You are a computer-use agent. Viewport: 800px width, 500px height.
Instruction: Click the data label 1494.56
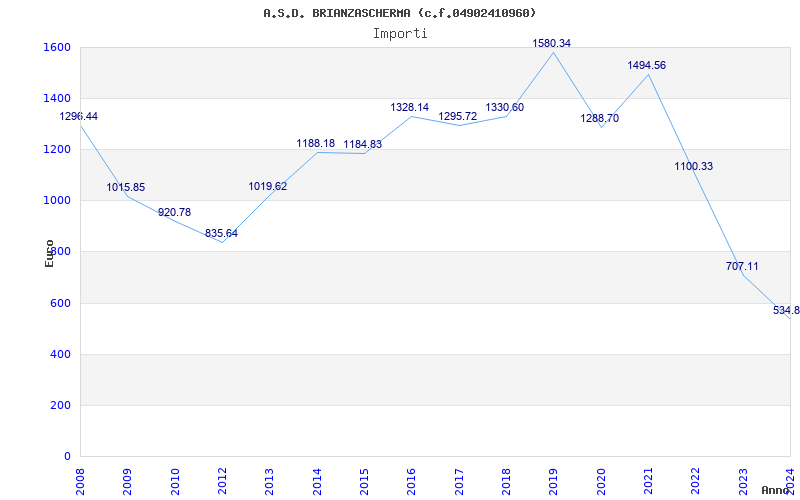pos(646,65)
